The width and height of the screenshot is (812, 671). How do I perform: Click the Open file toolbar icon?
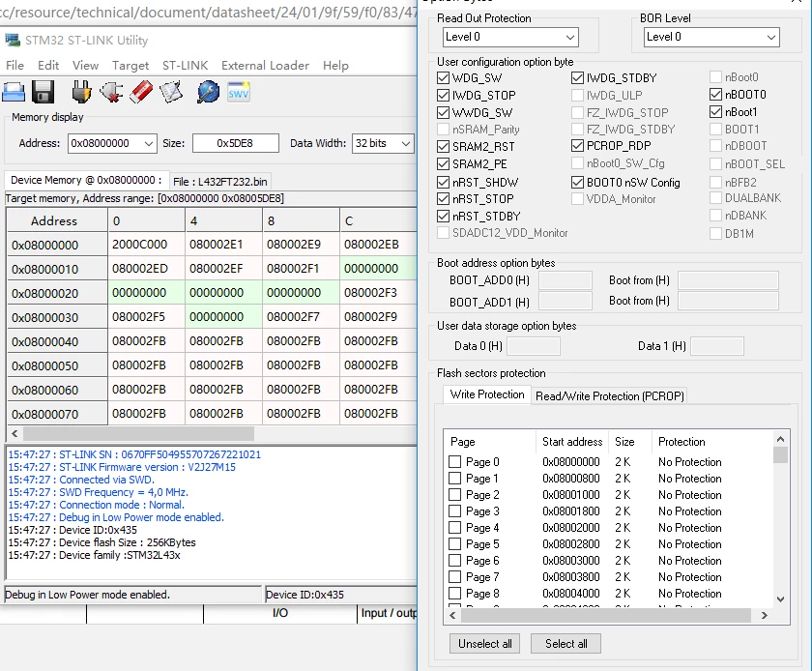(x=14, y=92)
